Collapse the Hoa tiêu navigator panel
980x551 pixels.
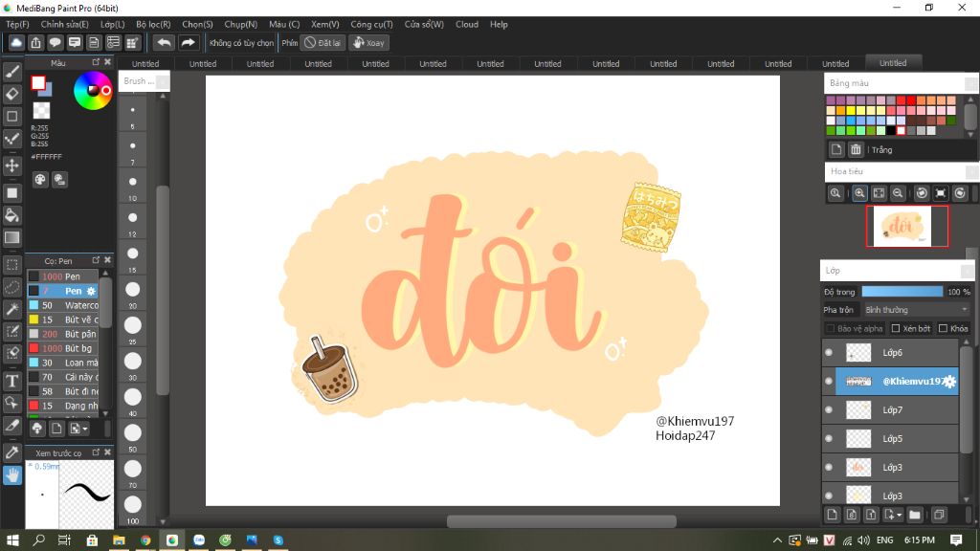point(971,171)
